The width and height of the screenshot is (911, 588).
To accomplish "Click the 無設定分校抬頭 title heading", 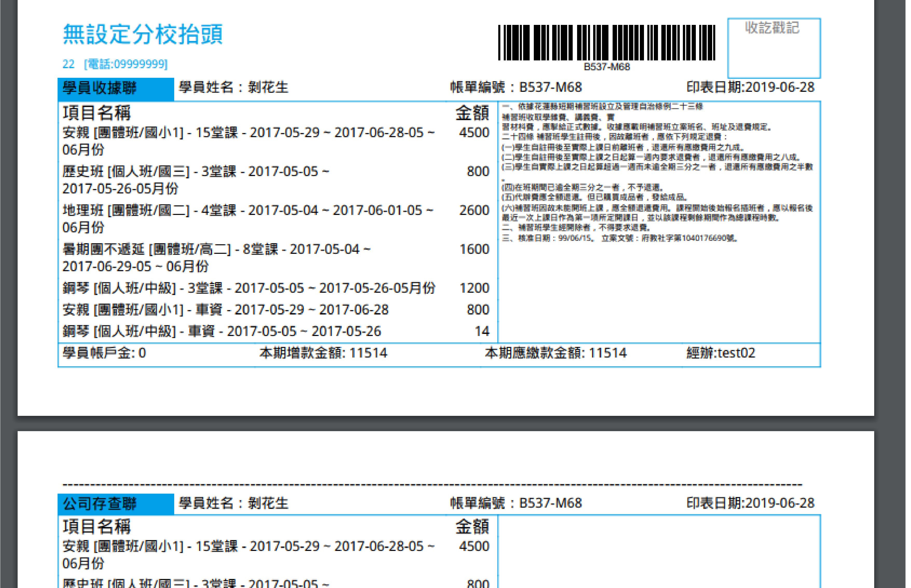I will (142, 34).
